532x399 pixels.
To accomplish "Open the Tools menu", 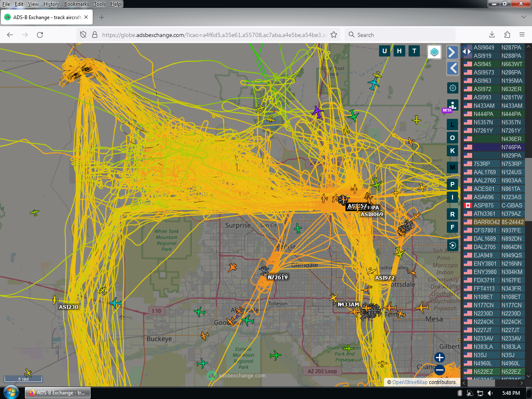I will (x=100, y=4).
